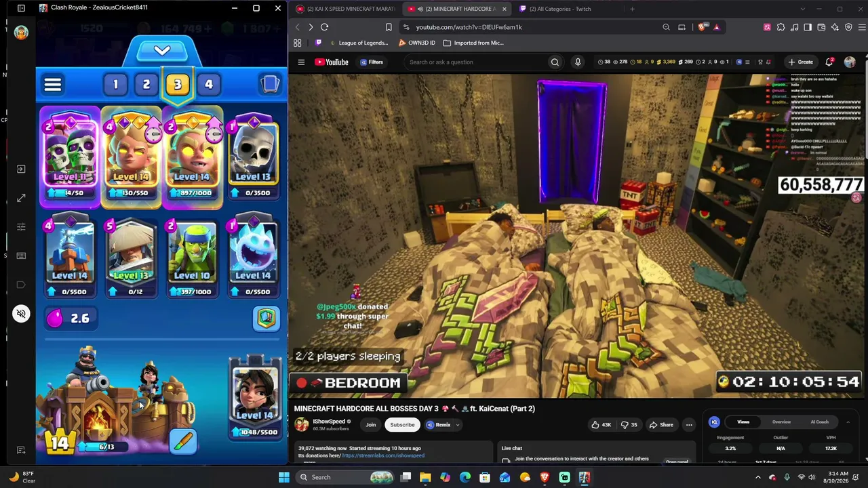The height and width of the screenshot is (488, 868).
Task: Click the profile avatar in emulator sidebar
Action: point(21,33)
